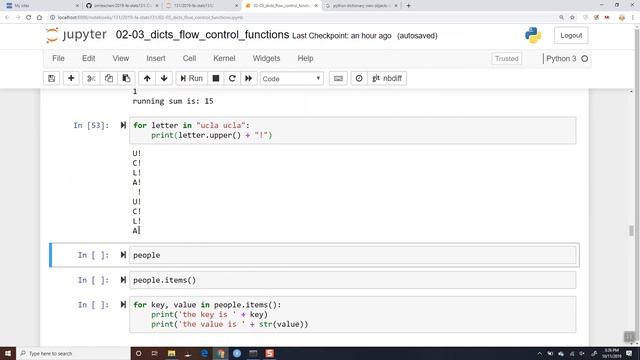Click the 'Last Checkpoint: an hour ago' text
This screenshot has height=360, width=640.
[x=342, y=36]
